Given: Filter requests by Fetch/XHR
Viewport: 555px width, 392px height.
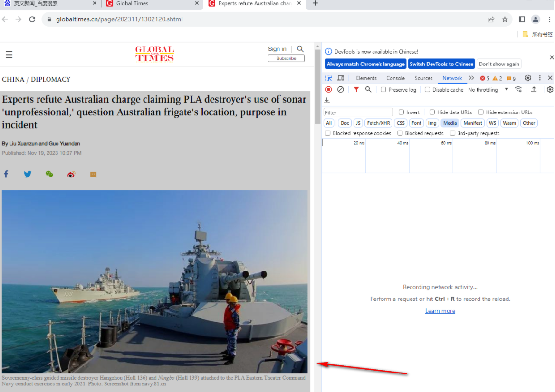Looking at the screenshot, I should pos(378,123).
